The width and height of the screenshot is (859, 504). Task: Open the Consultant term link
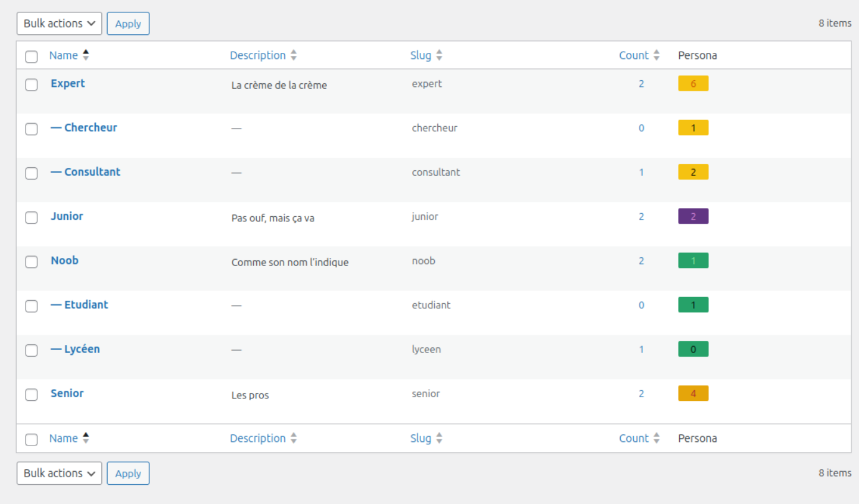tap(92, 172)
